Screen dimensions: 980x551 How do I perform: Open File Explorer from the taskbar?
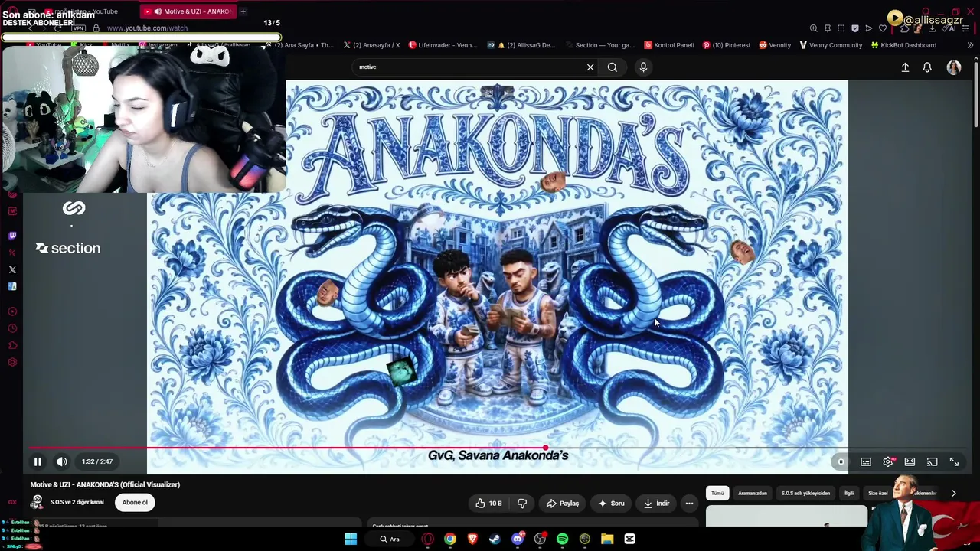click(607, 539)
